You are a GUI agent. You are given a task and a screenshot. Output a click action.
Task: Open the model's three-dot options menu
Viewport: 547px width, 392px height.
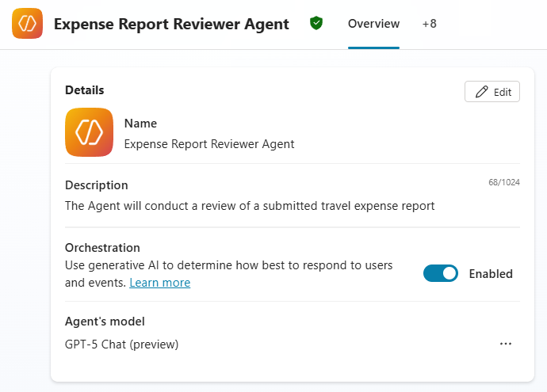tap(506, 344)
